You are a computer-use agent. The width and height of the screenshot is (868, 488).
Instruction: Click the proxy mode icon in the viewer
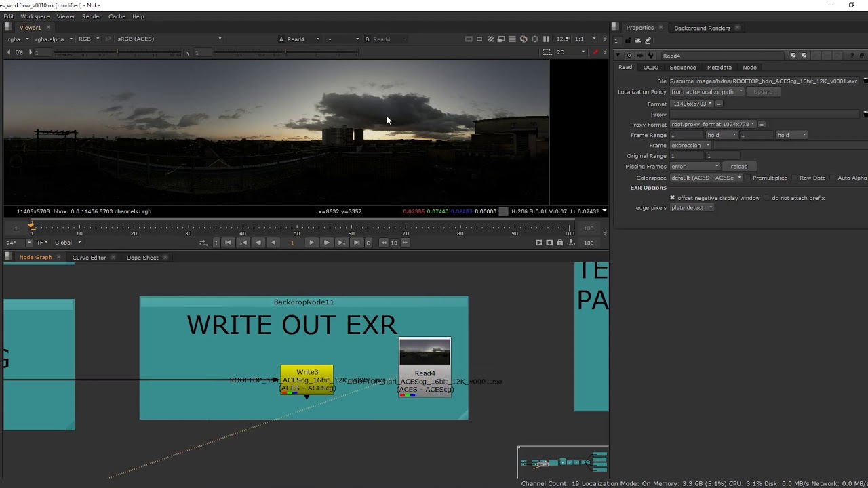coord(502,39)
